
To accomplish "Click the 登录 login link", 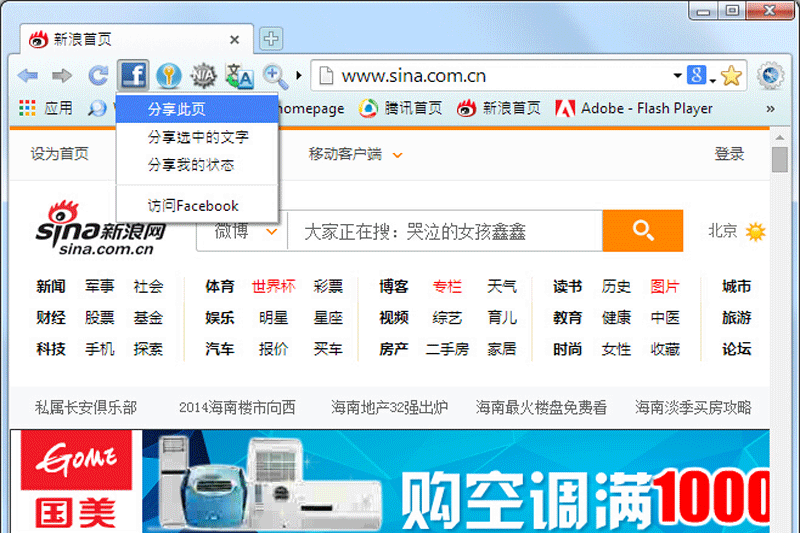I will click(729, 154).
